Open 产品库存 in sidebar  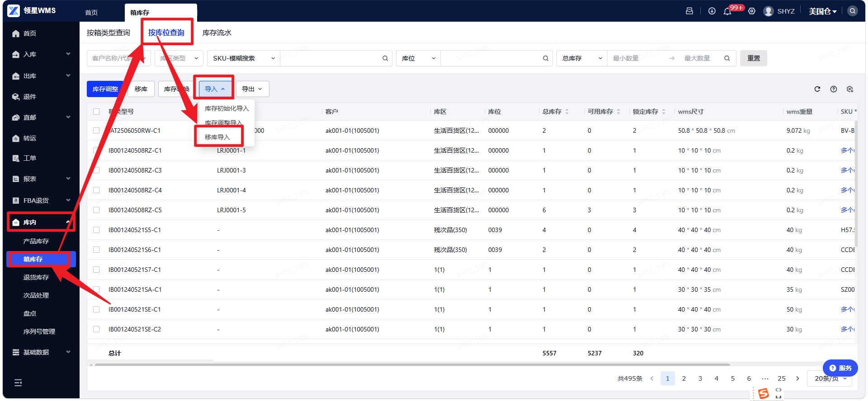click(x=36, y=241)
